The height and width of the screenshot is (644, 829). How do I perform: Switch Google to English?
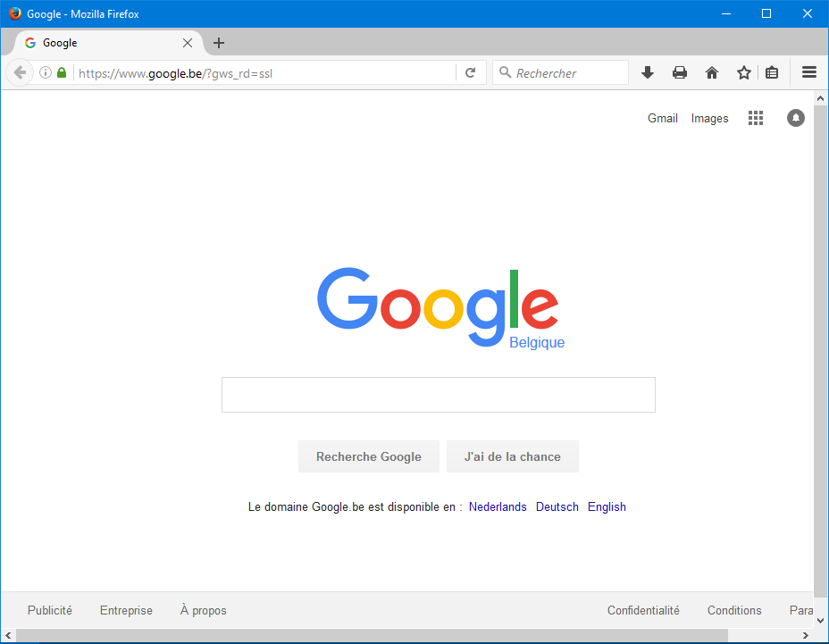point(607,506)
